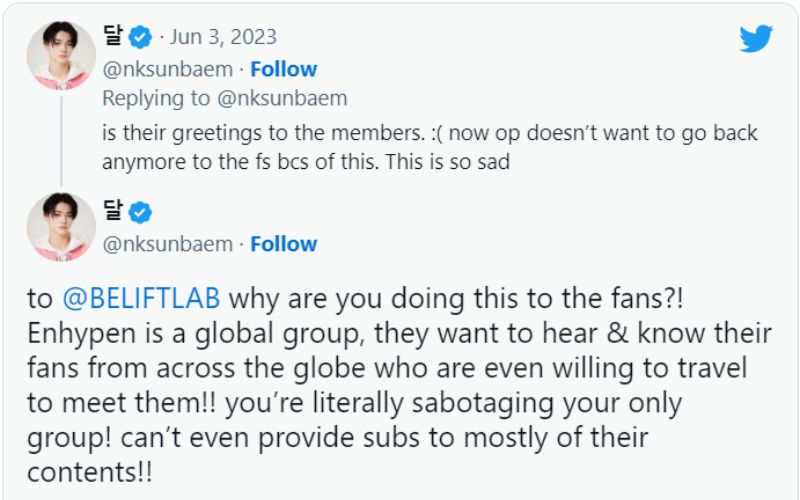Viewport: 800px width, 500px height.
Task: Click verified badge in the lower tweet
Action: tap(141, 213)
